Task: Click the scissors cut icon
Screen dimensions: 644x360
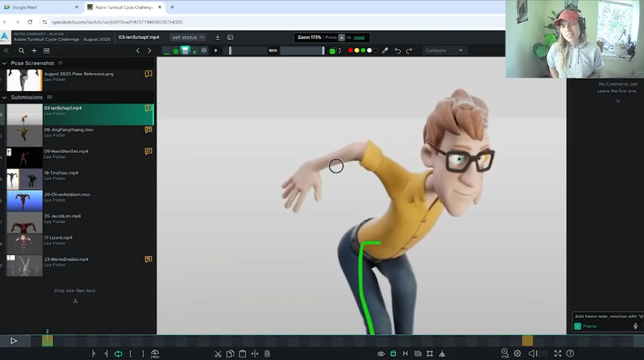Action: click(x=218, y=354)
